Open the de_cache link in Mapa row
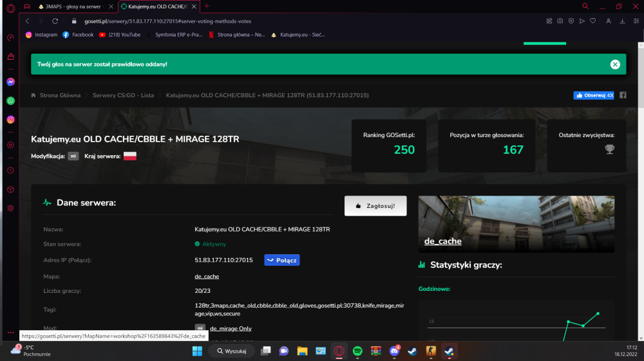 pyautogui.click(x=207, y=277)
